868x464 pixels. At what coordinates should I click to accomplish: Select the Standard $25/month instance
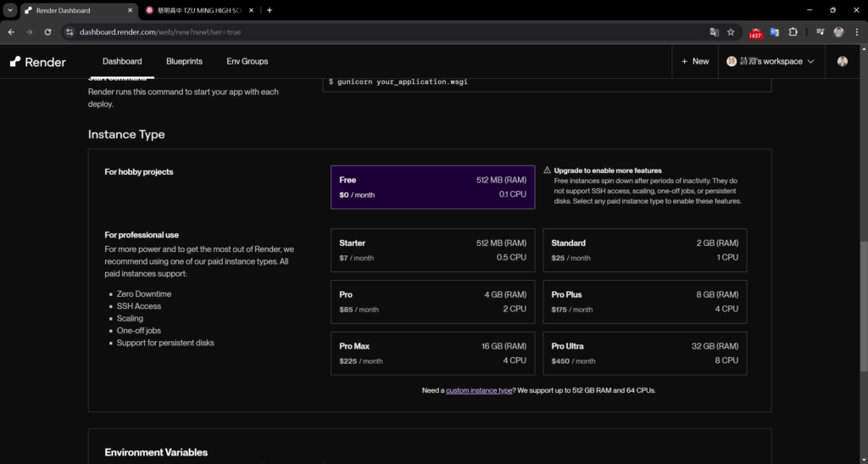[x=645, y=250]
